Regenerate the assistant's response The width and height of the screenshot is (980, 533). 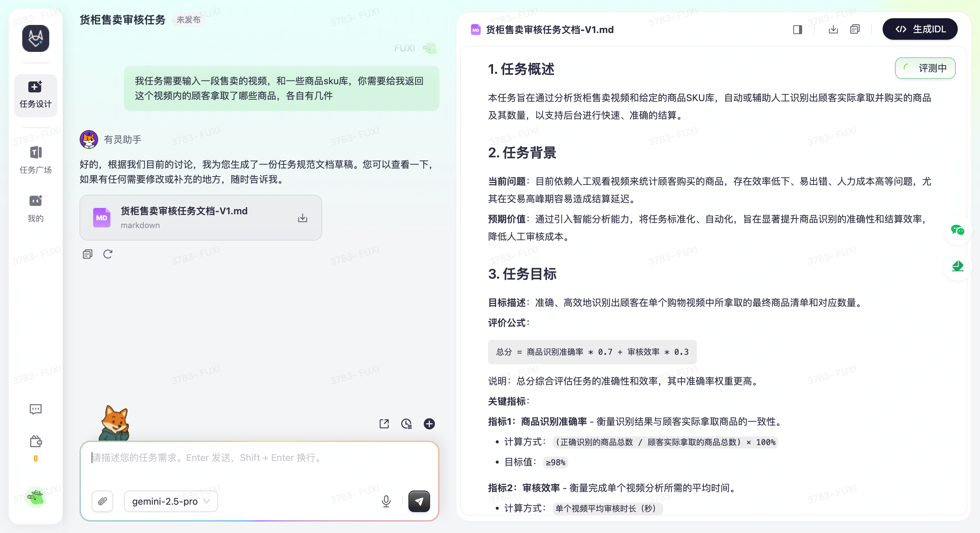108,254
